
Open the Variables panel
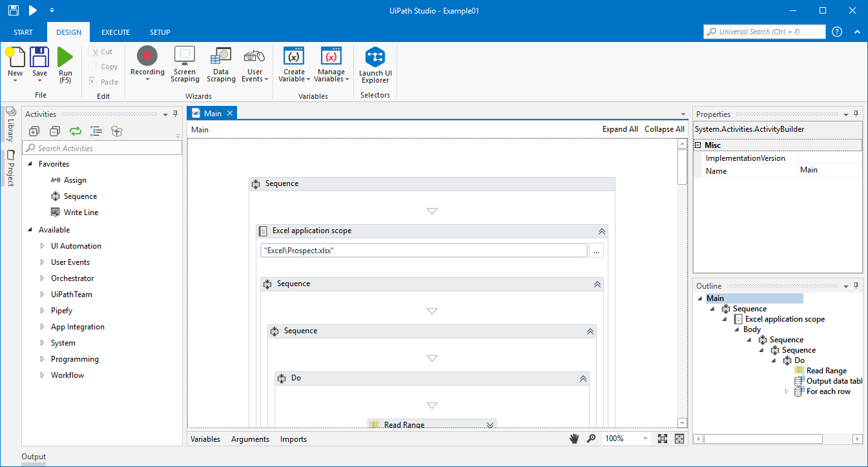[205, 439]
